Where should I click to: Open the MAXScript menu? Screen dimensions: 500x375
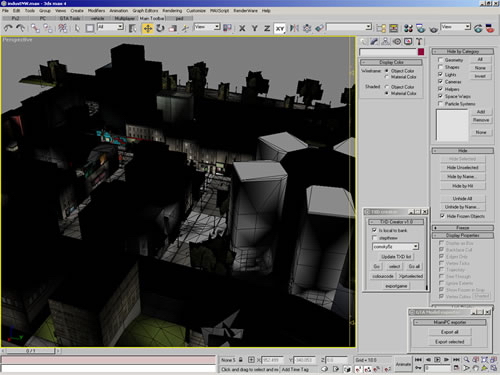click(x=219, y=11)
